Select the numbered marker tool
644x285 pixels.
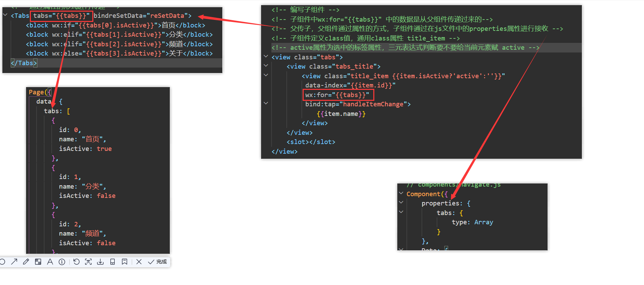coord(62,262)
